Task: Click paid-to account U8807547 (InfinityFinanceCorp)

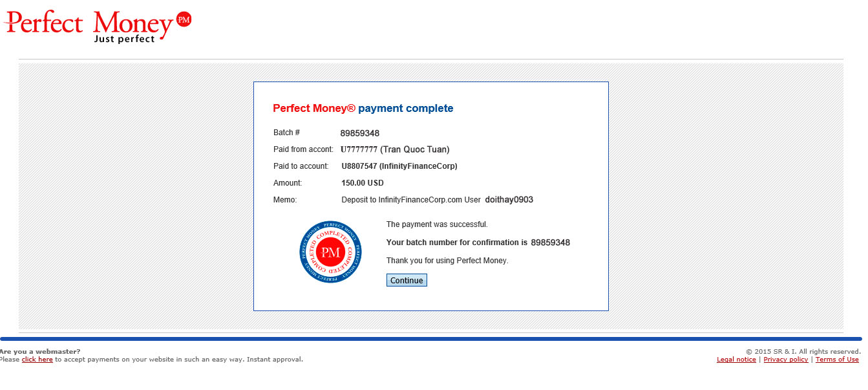Action: (399, 166)
